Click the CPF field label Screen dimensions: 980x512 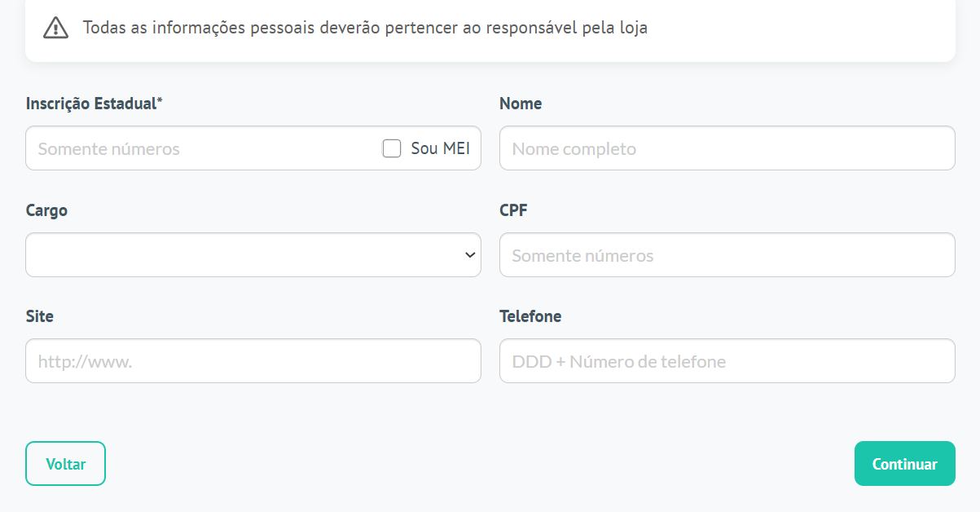[513, 210]
